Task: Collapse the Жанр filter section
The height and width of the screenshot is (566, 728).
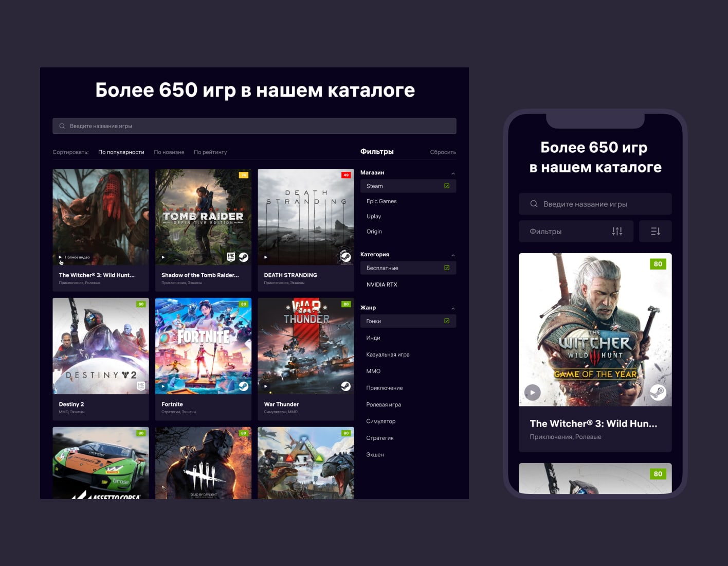Action: 453,308
